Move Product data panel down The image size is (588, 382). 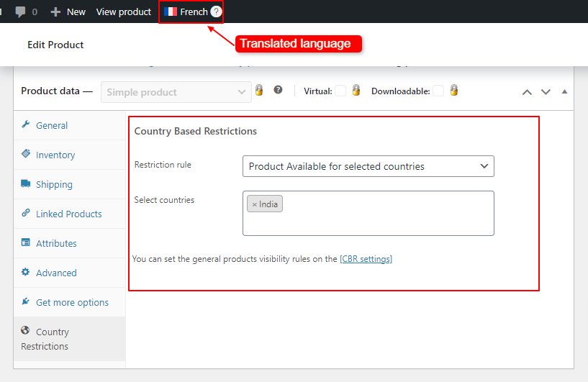coord(546,92)
